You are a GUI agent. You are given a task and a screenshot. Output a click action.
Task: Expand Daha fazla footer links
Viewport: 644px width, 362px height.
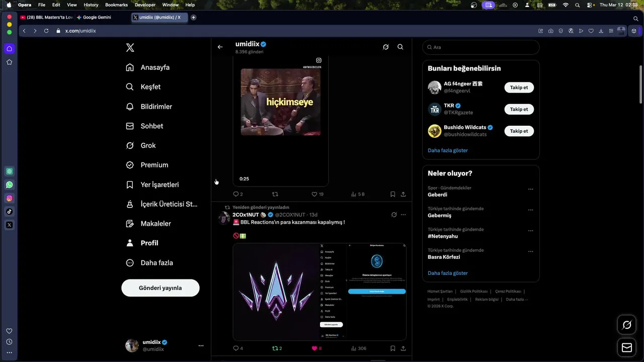517,299
